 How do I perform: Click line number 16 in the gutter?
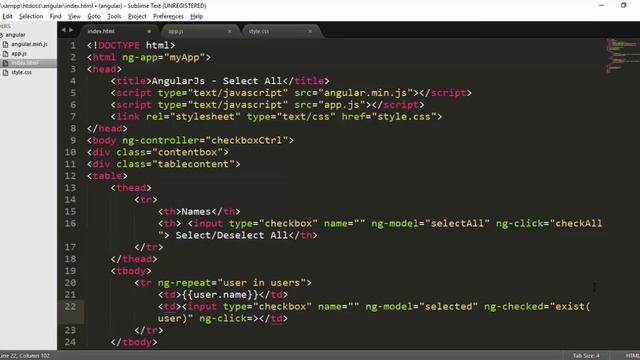point(70,223)
